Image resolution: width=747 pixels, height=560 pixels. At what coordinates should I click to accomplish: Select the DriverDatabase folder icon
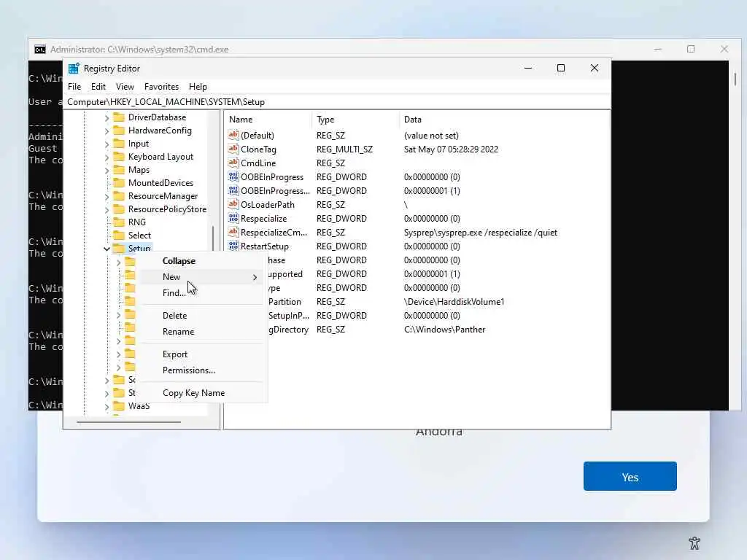coord(119,117)
